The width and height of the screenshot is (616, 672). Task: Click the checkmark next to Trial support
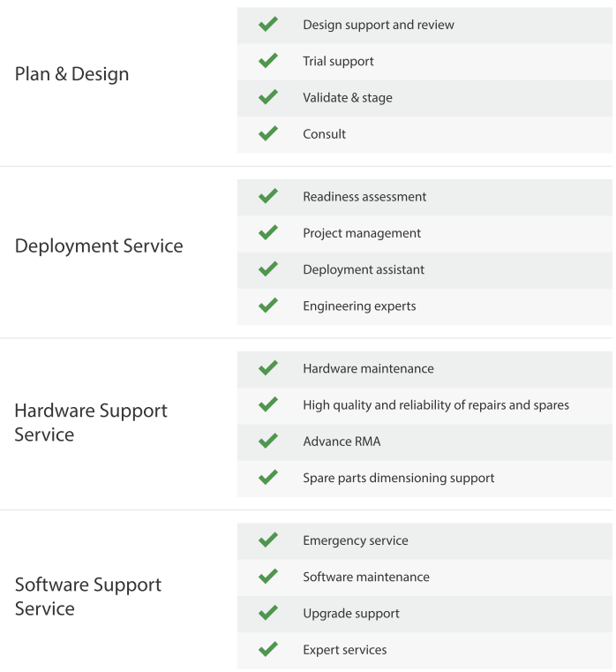[x=268, y=61]
